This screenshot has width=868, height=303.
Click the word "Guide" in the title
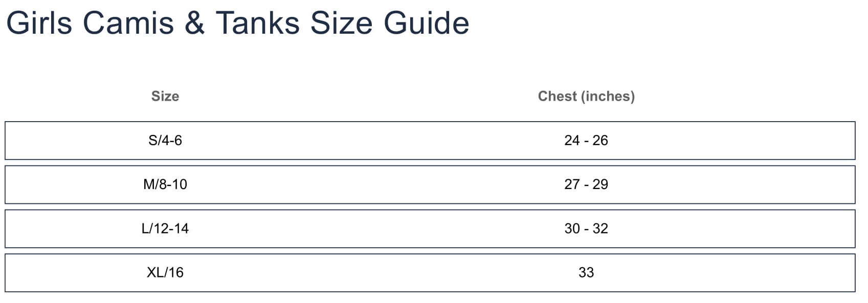click(426, 24)
